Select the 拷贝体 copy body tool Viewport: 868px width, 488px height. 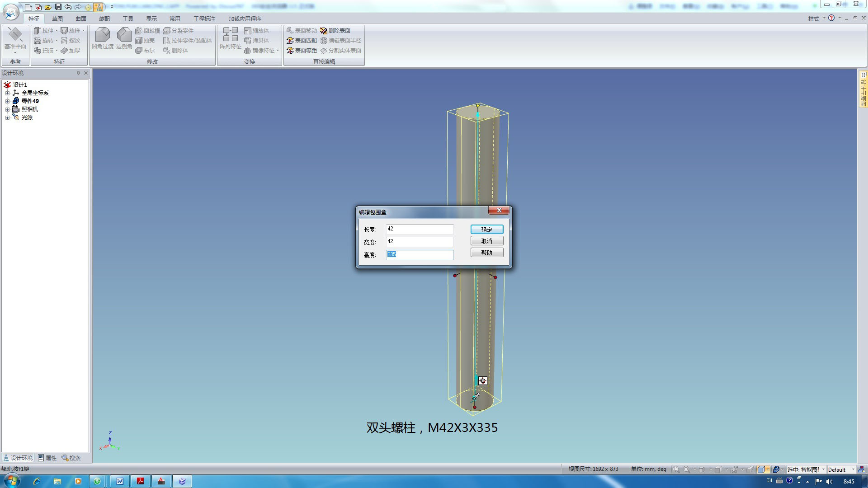256,40
